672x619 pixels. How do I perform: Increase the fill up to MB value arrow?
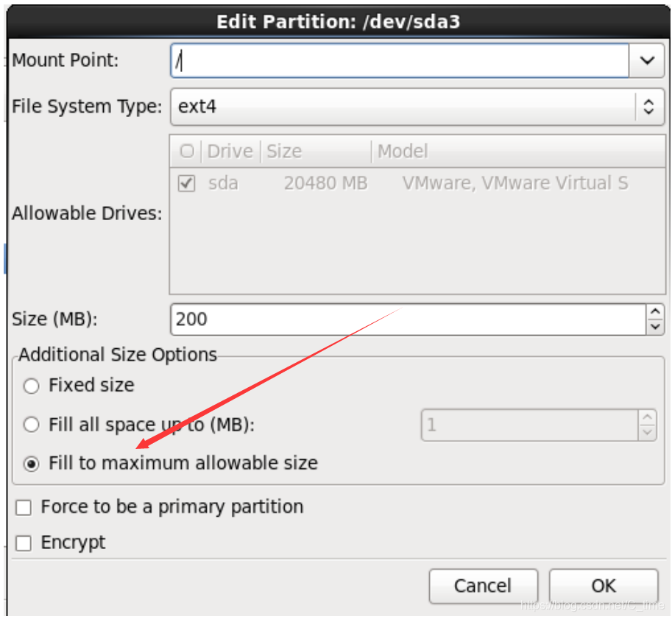[647, 417]
